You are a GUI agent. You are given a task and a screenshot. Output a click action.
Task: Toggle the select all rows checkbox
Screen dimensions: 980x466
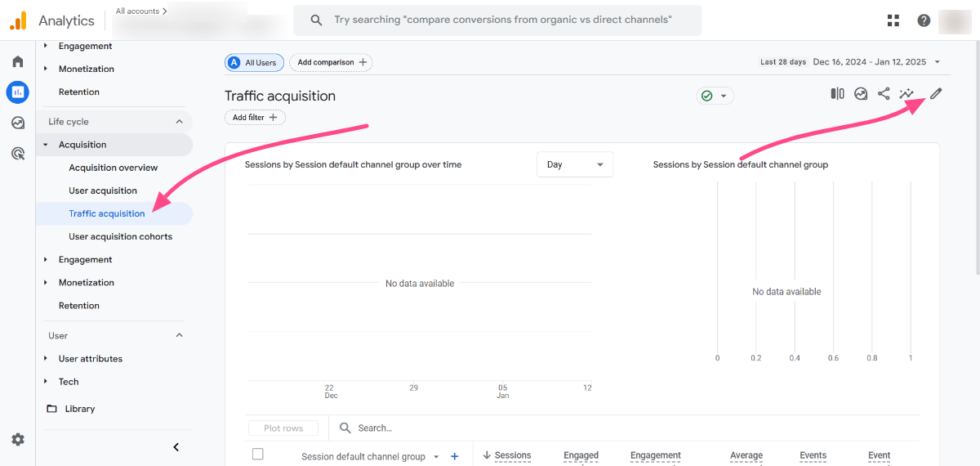[258, 455]
